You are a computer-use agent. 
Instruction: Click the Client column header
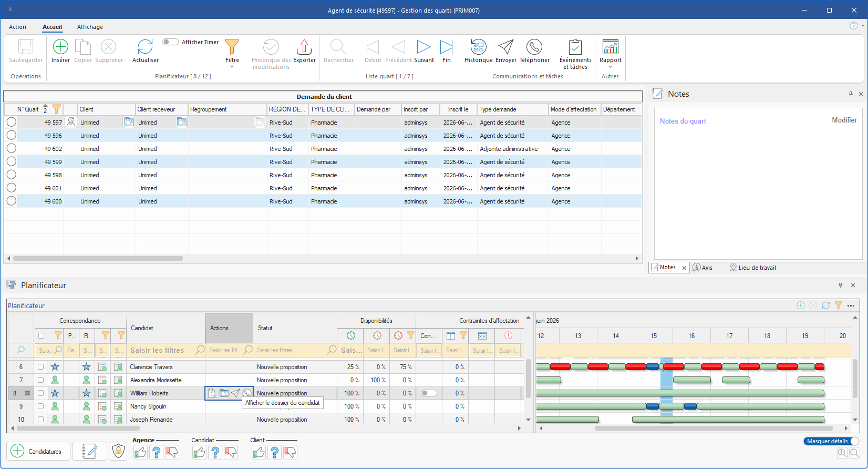pyautogui.click(x=106, y=109)
